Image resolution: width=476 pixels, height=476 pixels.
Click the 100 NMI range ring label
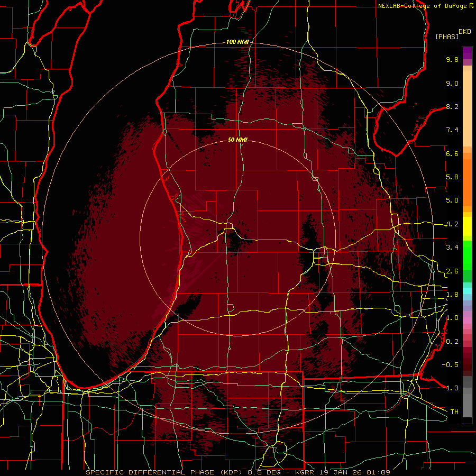coord(237,42)
